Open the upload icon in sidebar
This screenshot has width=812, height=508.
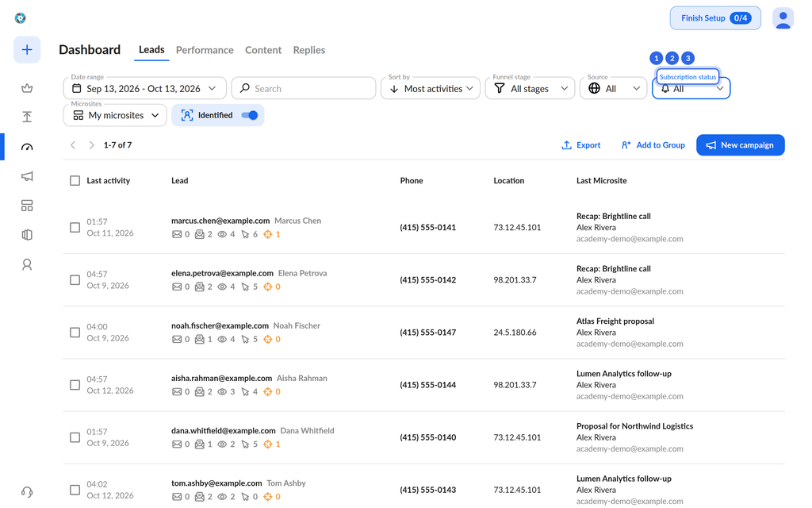coord(27,117)
